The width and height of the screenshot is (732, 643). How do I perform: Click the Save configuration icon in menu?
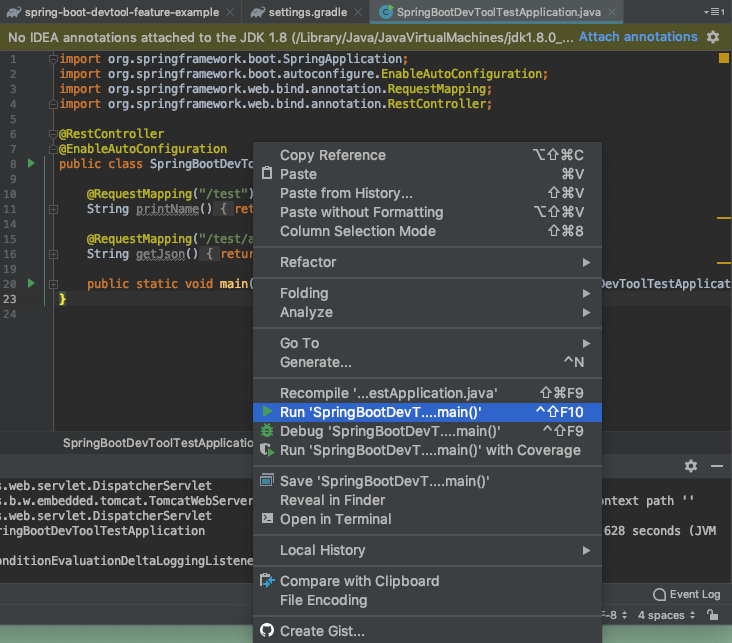pos(267,480)
